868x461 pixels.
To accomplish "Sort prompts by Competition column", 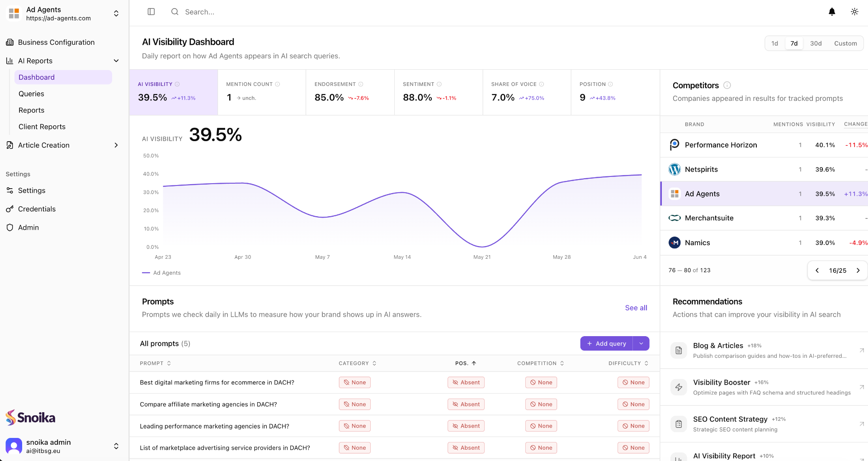I will 541,363.
